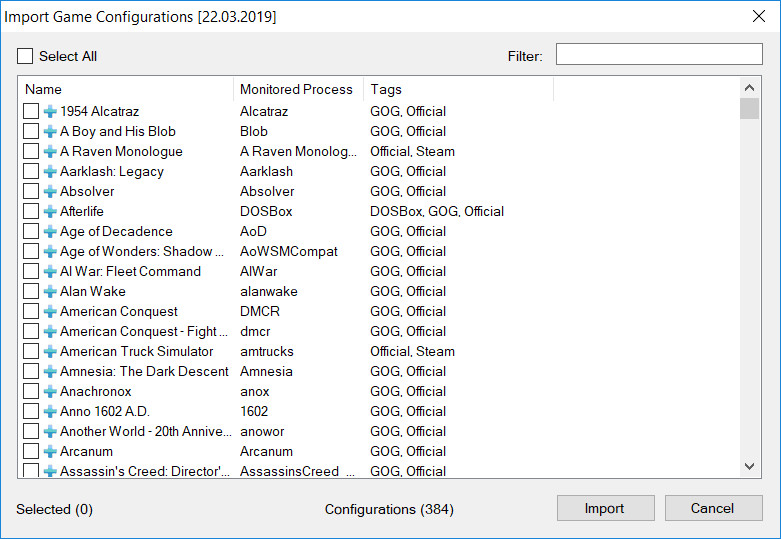Focus the Filter text field
Image resolution: width=781 pixels, height=539 pixels.
pos(659,54)
